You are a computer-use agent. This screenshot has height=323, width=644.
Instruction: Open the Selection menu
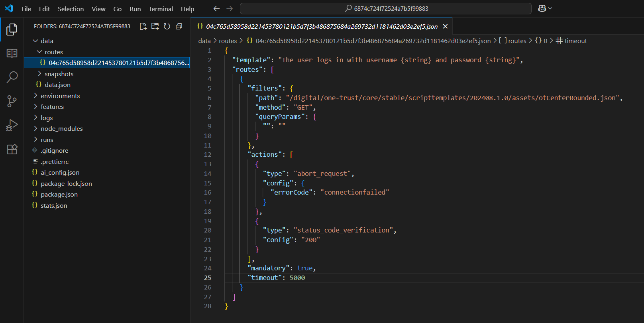pos(71,9)
